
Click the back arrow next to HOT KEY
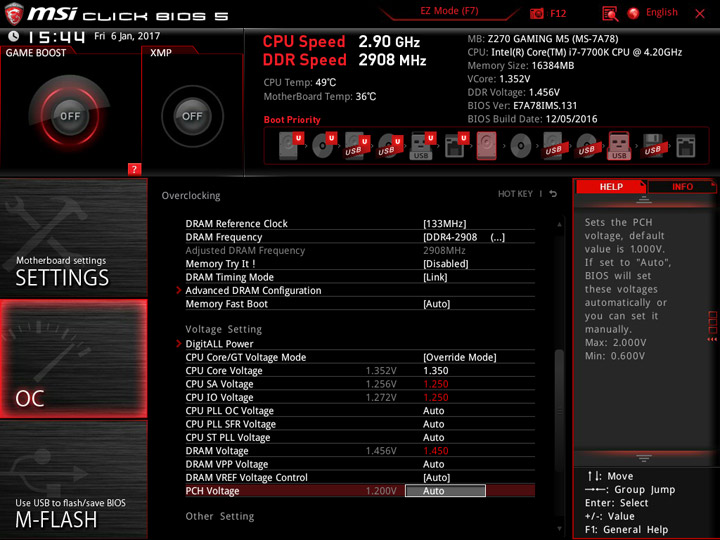553,194
